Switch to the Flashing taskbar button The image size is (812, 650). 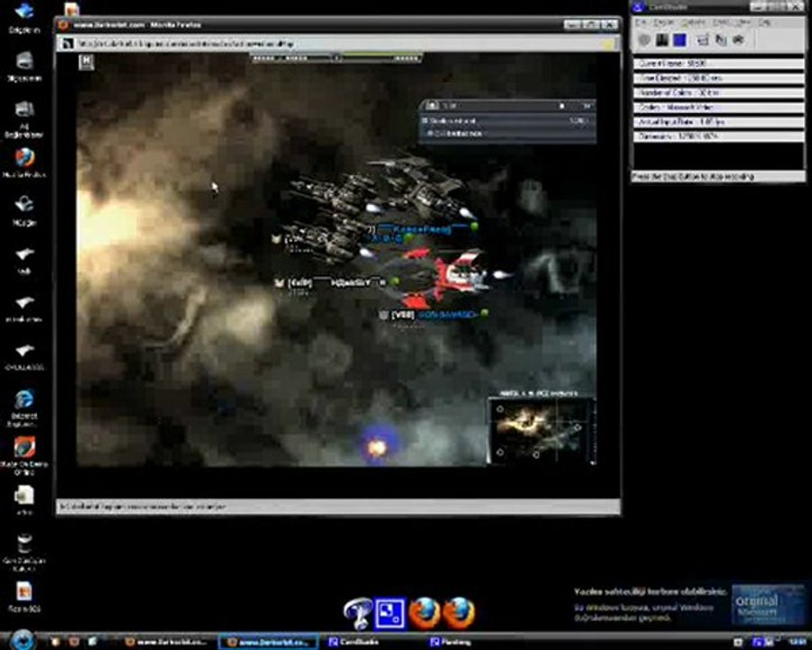(452, 642)
